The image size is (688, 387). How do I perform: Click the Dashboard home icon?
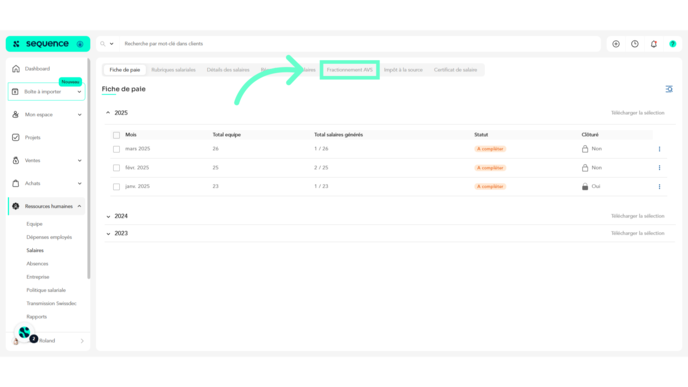16,69
